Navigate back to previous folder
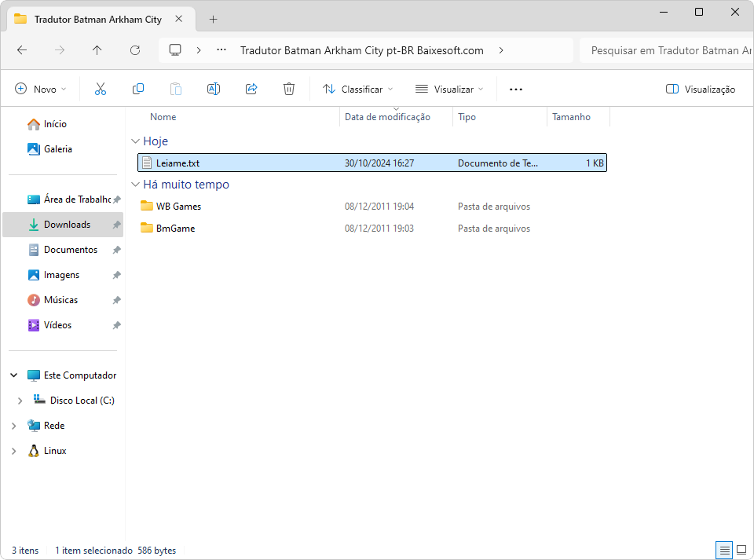Screen dimensions: 754x560 [22, 50]
